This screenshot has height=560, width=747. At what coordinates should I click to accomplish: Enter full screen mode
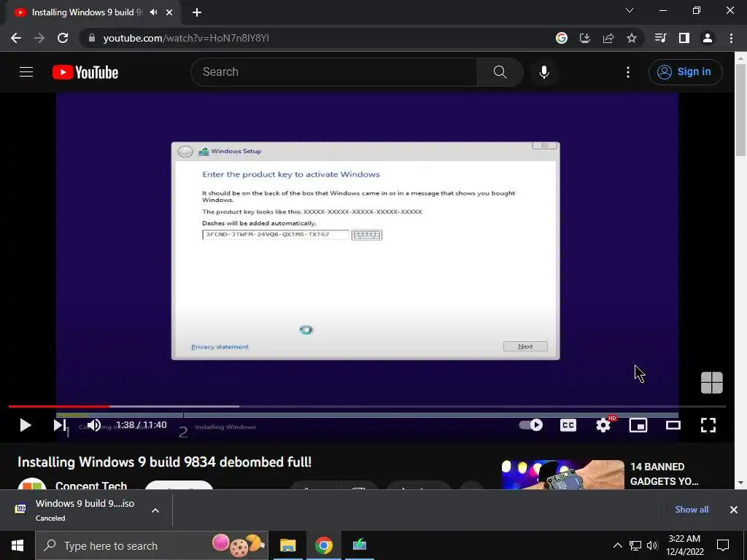pos(708,425)
